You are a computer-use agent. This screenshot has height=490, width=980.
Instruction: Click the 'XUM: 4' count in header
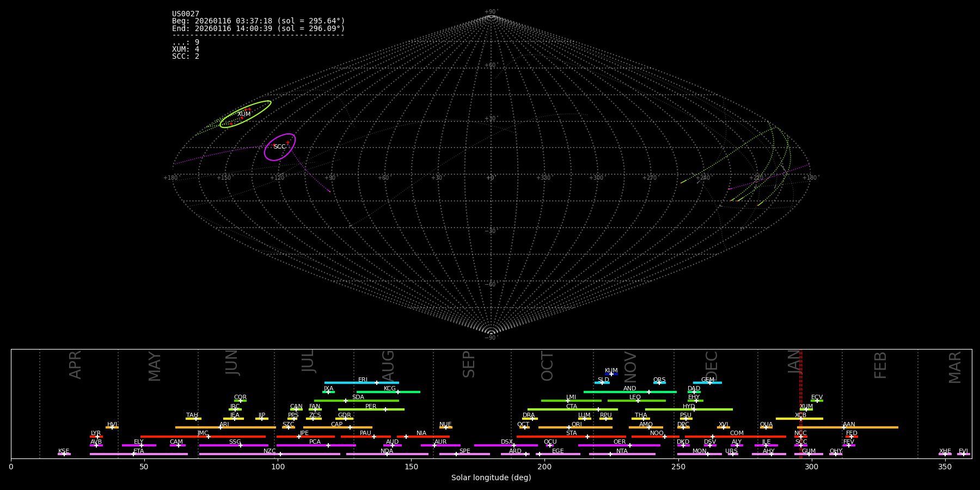coord(186,50)
